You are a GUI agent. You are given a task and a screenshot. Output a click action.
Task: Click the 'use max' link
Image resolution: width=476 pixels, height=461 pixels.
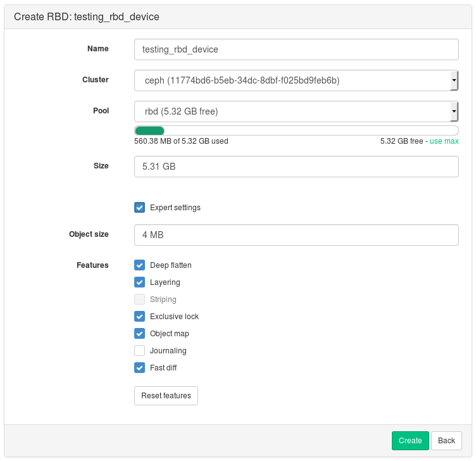444,141
